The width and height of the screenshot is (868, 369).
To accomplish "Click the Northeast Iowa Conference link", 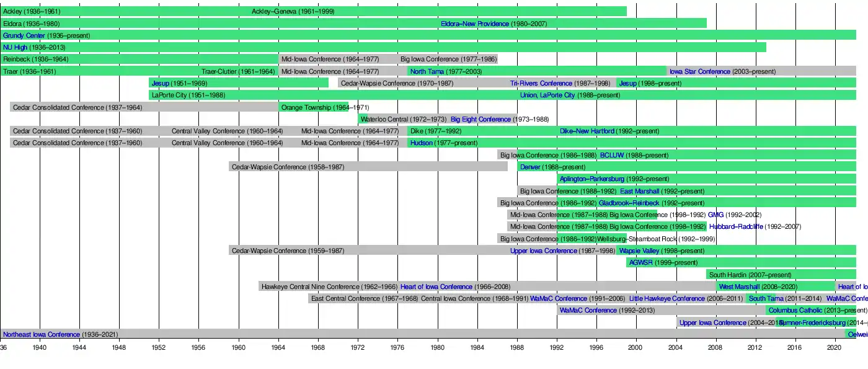I will (x=41, y=334).
